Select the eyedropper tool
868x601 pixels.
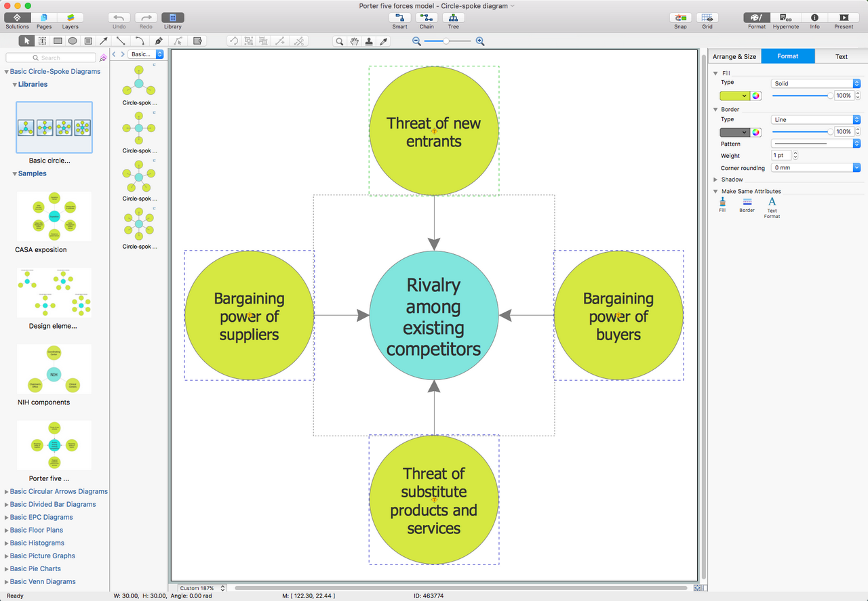pyautogui.click(x=384, y=41)
